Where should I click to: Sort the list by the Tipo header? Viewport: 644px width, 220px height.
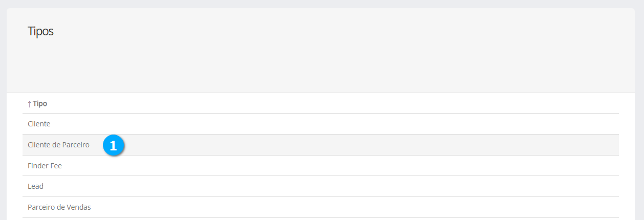pos(40,104)
